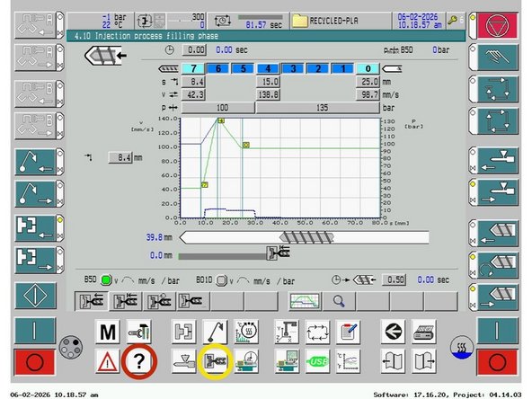This screenshot has height=399, width=532.
Task: Open the production monitoring icon beside the injection icon
Action: point(246,361)
